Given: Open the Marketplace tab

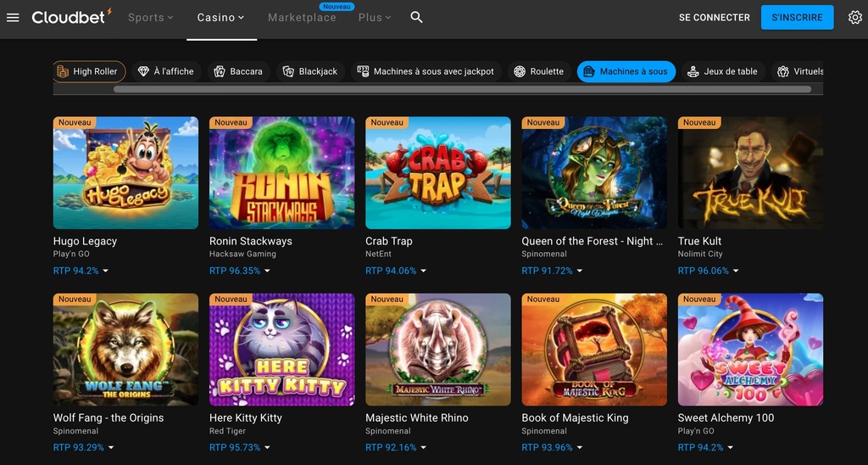Looking at the screenshot, I should [x=302, y=18].
